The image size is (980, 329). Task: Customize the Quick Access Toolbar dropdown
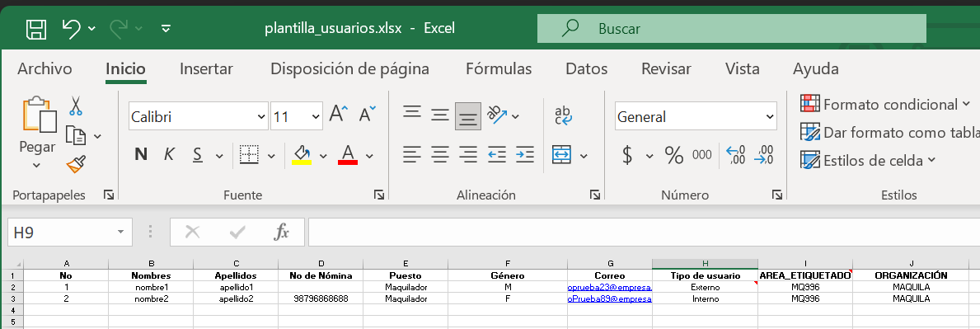166,29
